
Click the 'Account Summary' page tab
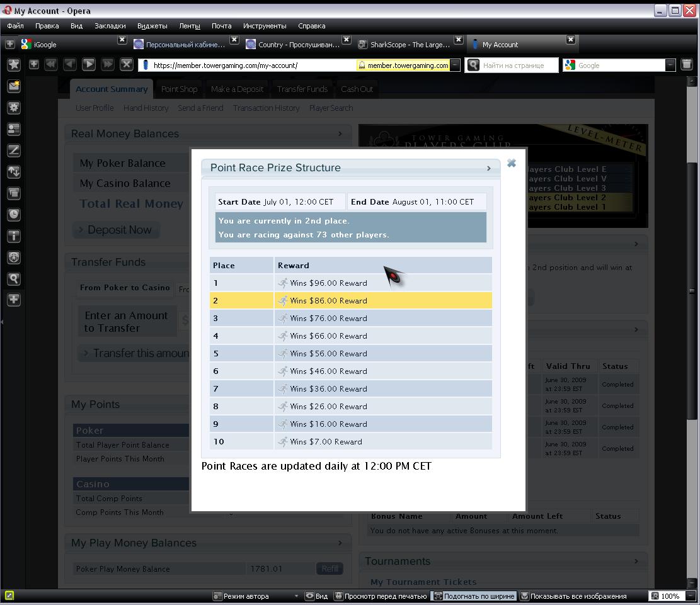tap(112, 89)
